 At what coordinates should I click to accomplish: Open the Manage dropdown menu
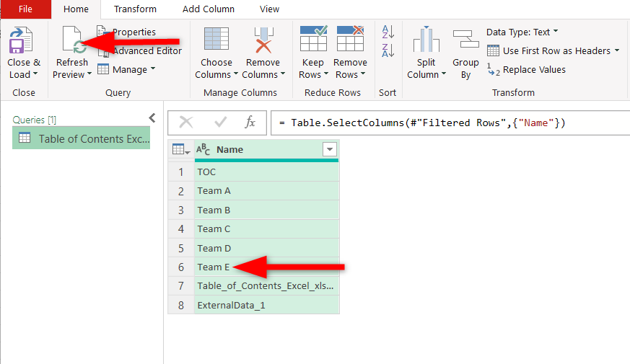point(126,69)
